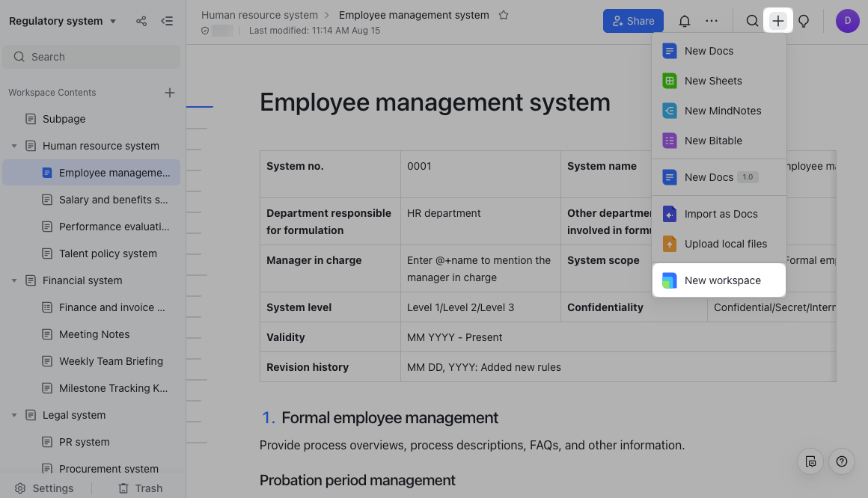The image size is (868, 498).
Task: Click the sidebar Search field
Action: click(91, 57)
